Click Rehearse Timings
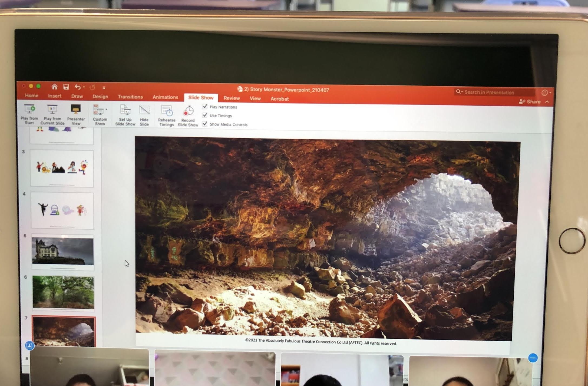Viewport: 588px width, 386px height. (167, 116)
